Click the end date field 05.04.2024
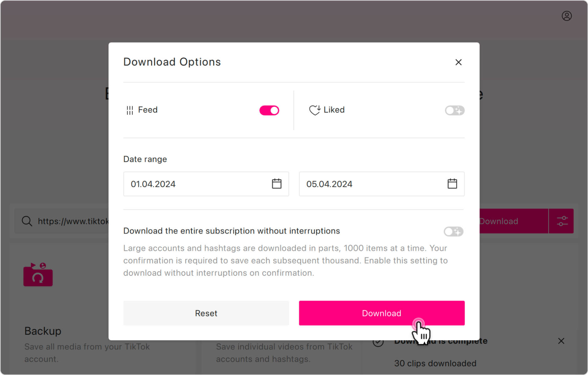 pyautogui.click(x=382, y=184)
